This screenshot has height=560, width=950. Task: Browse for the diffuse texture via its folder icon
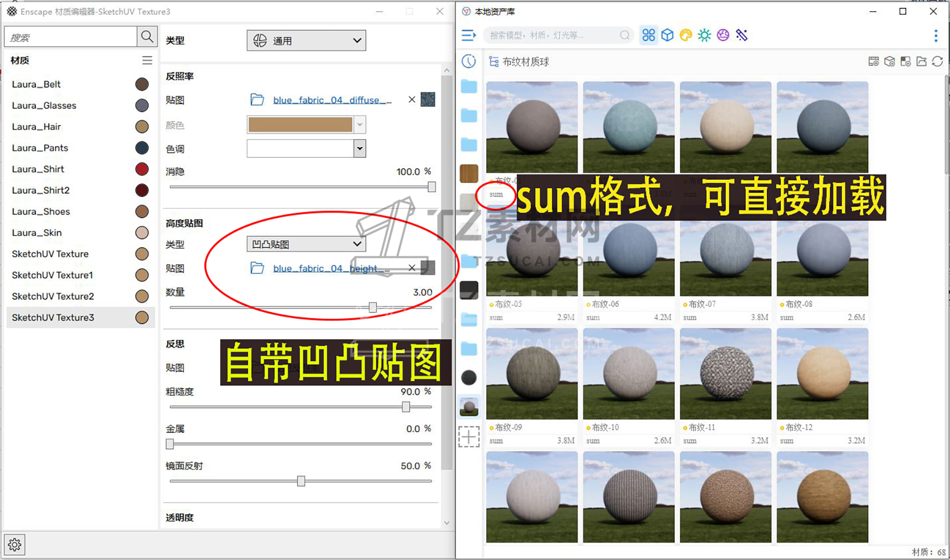click(257, 100)
